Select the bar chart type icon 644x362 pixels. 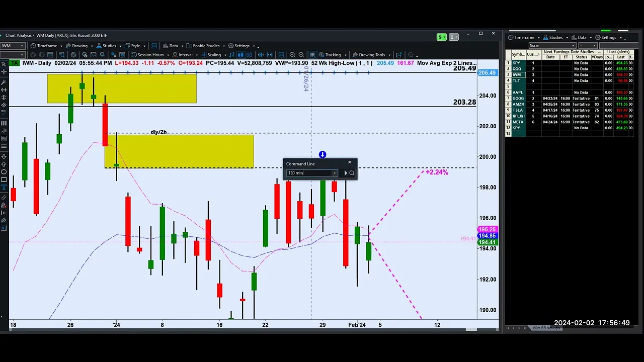coord(231,55)
